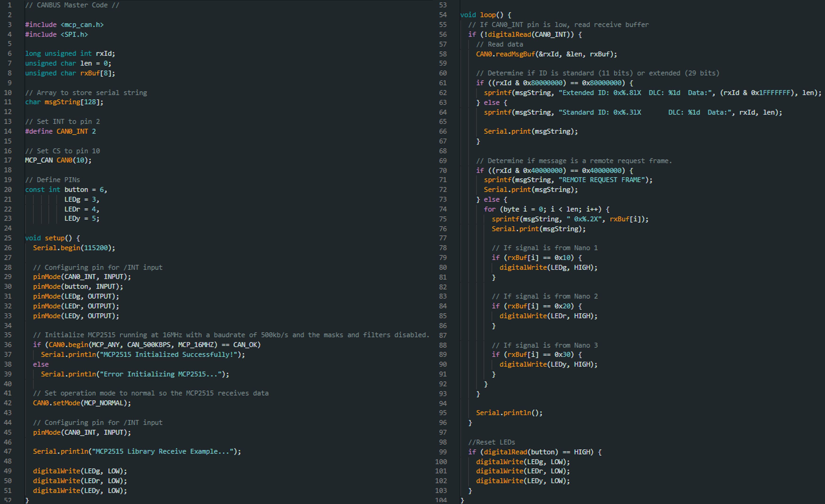Click the "CAN0.setMode(MCP_NORMAL);" statement

pyautogui.click(x=82, y=403)
